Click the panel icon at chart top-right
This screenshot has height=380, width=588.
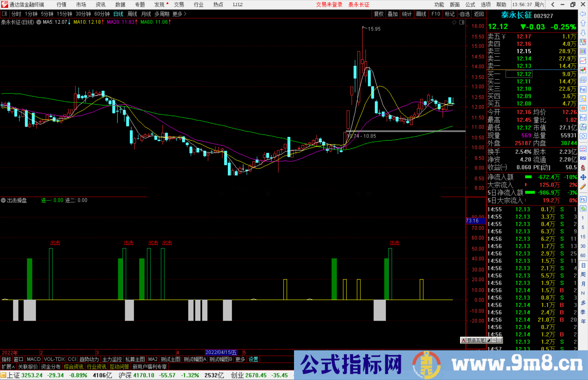[x=462, y=22]
